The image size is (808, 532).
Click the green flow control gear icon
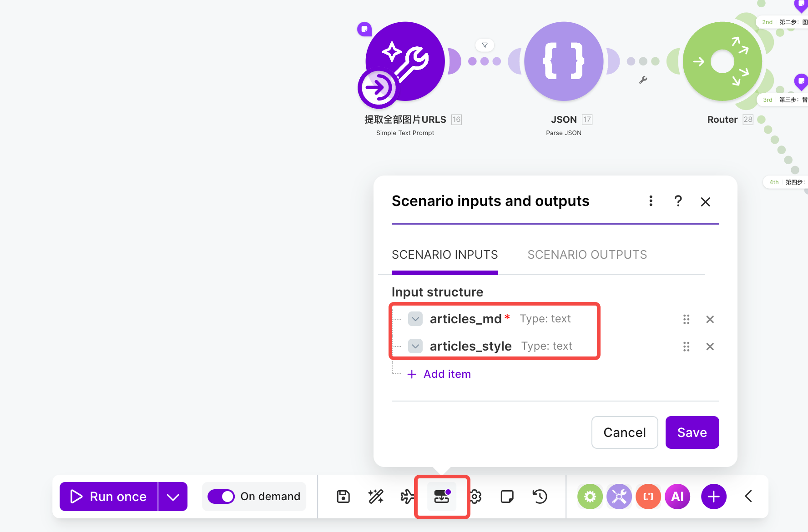click(x=590, y=497)
